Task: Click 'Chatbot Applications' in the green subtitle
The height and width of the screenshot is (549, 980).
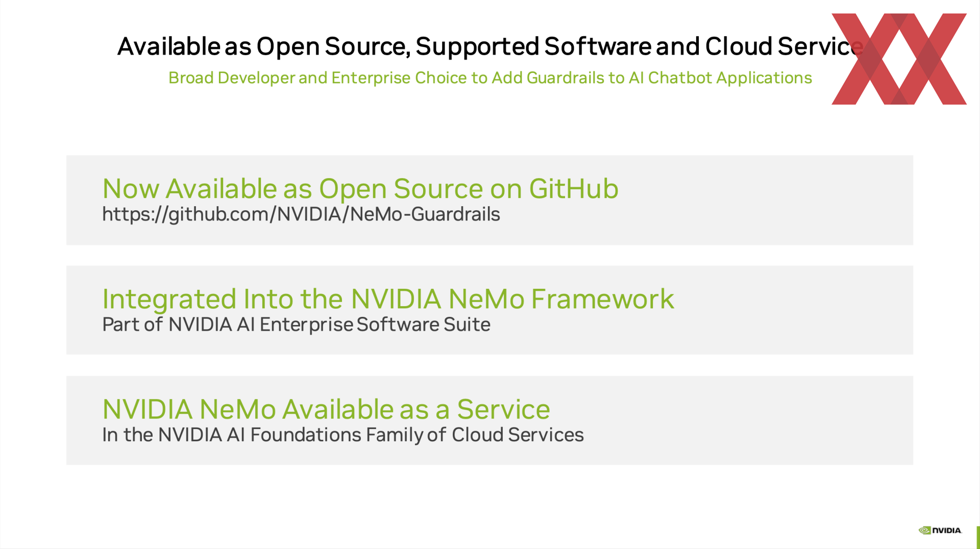Action: (730, 78)
